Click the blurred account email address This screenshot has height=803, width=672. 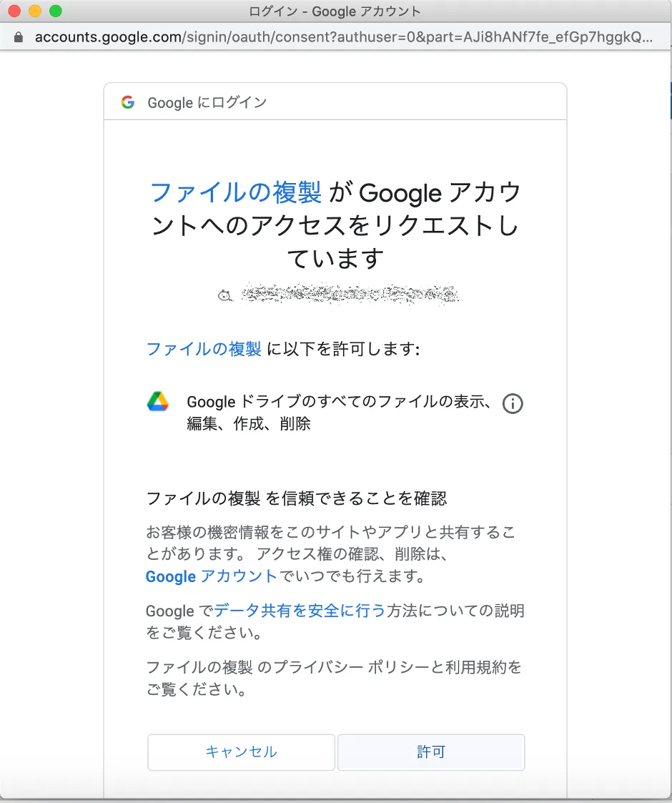[350, 294]
